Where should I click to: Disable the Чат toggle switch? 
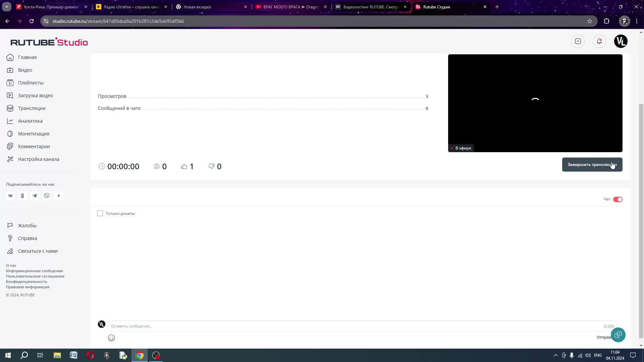[618, 199]
